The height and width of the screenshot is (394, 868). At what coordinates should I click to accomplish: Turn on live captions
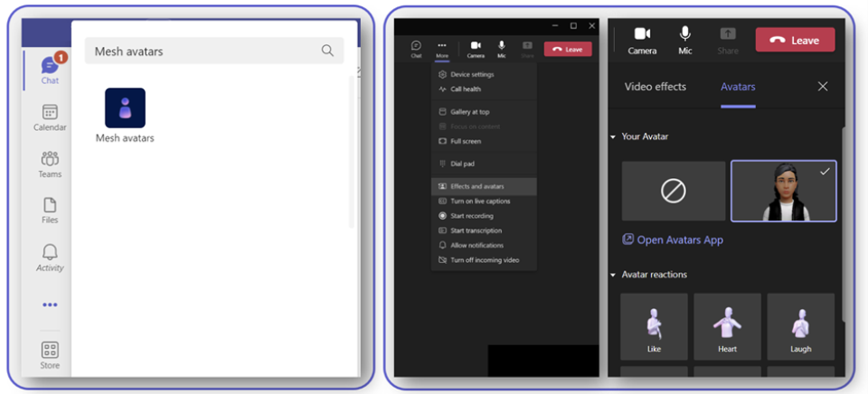[480, 202]
